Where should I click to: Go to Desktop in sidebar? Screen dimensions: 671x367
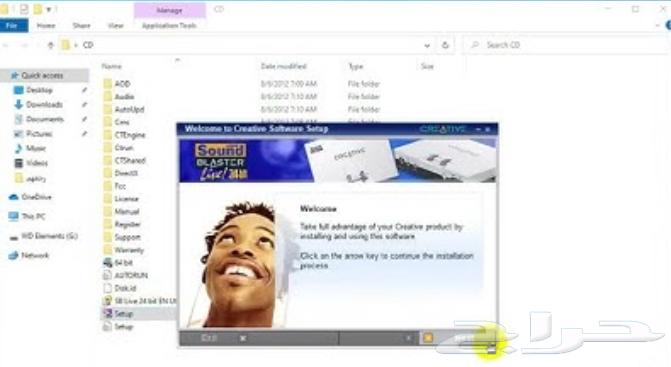pyautogui.click(x=39, y=90)
